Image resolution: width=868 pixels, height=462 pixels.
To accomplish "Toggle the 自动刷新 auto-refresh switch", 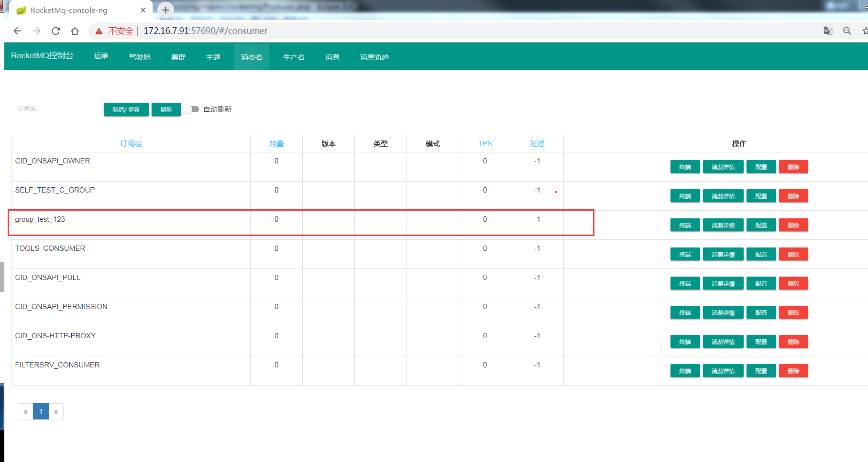I will pyautogui.click(x=192, y=109).
